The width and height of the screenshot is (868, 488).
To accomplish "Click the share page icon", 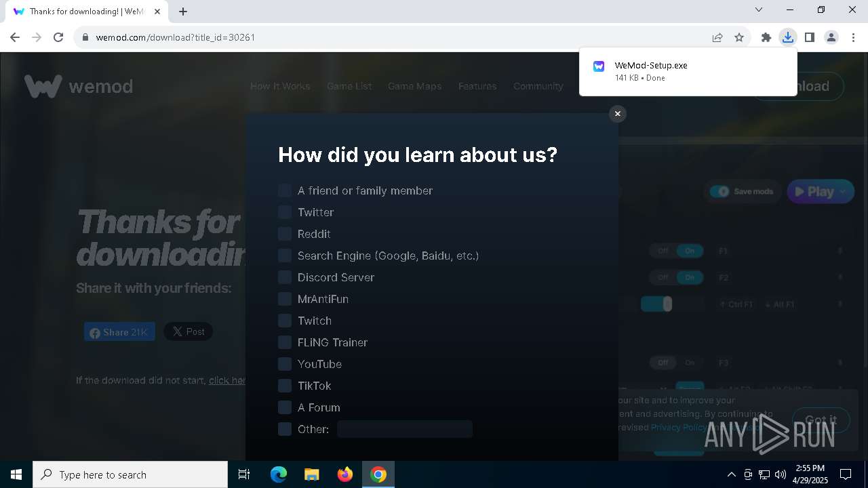I will coord(717,37).
